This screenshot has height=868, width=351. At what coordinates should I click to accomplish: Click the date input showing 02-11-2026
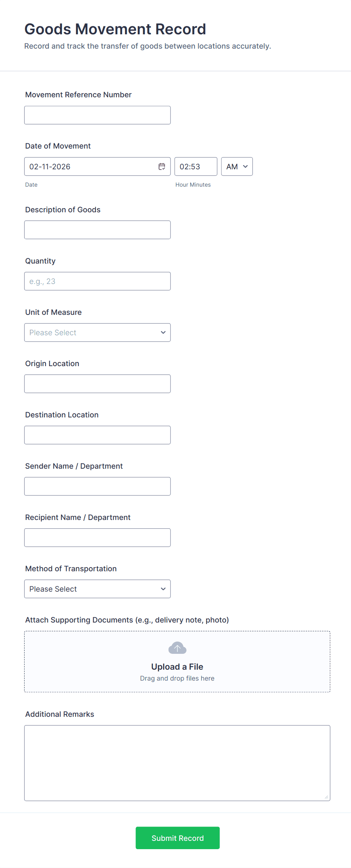(x=91, y=167)
